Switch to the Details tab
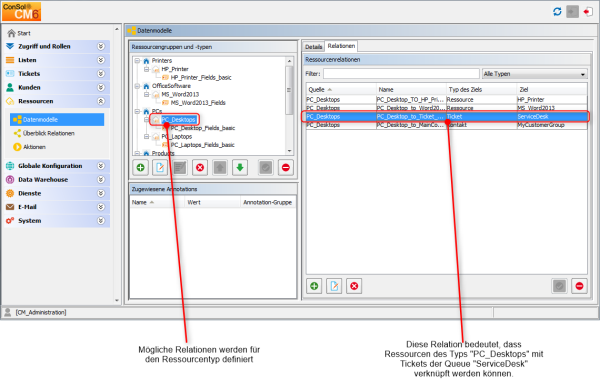 (x=313, y=47)
